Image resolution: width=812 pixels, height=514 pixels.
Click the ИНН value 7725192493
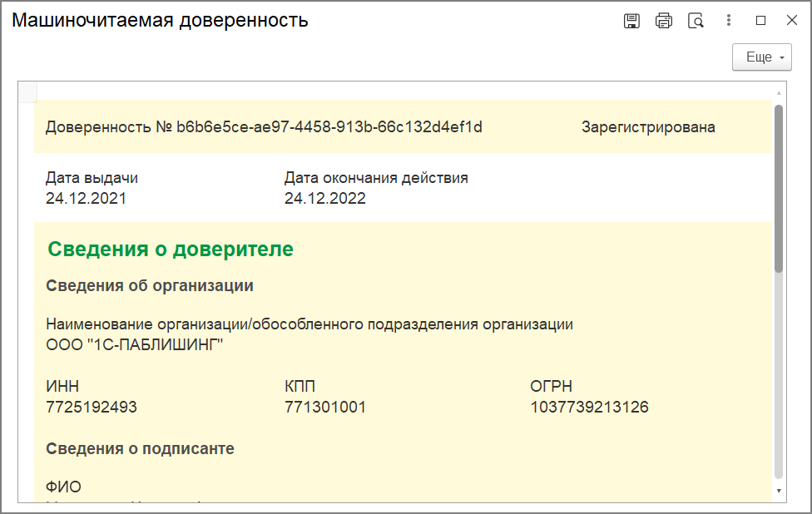(x=92, y=408)
